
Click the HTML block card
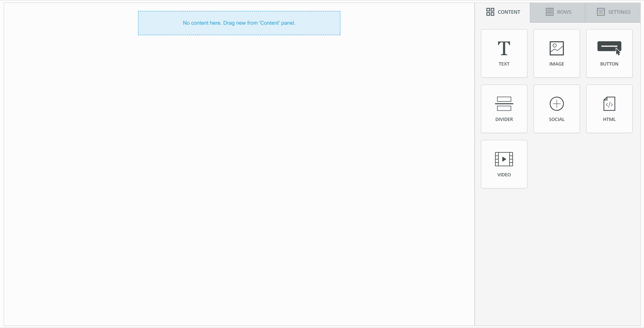coord(609,109)
